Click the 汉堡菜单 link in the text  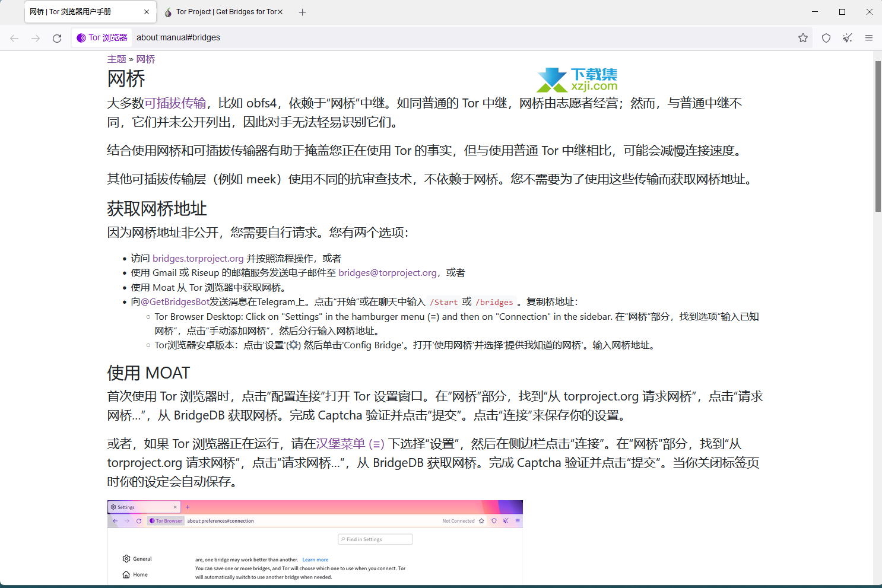(x=342, y=443)
